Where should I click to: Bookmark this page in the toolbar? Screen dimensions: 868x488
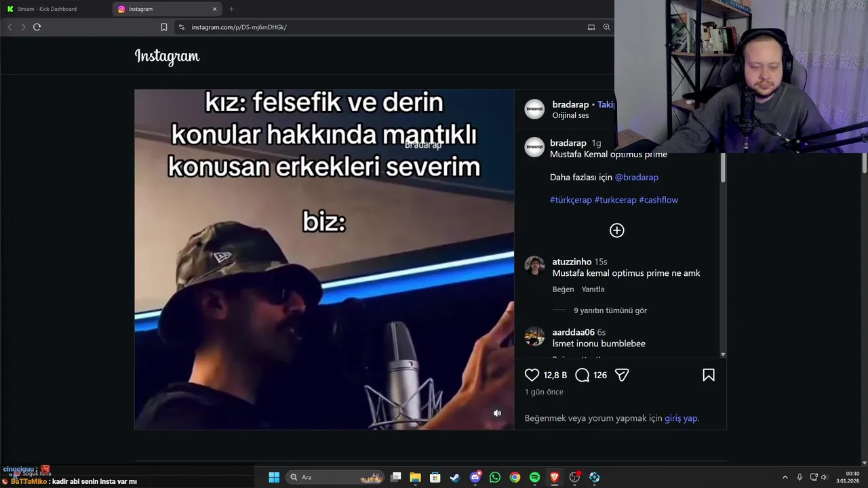point(164,27)
